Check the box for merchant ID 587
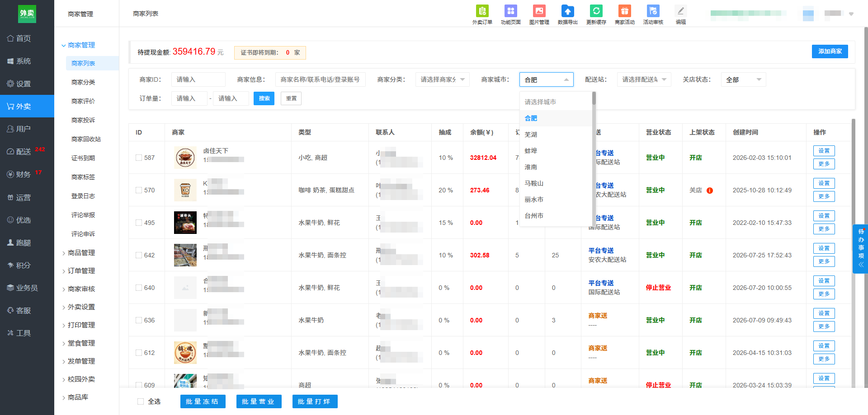 click(x=139, y=158)
